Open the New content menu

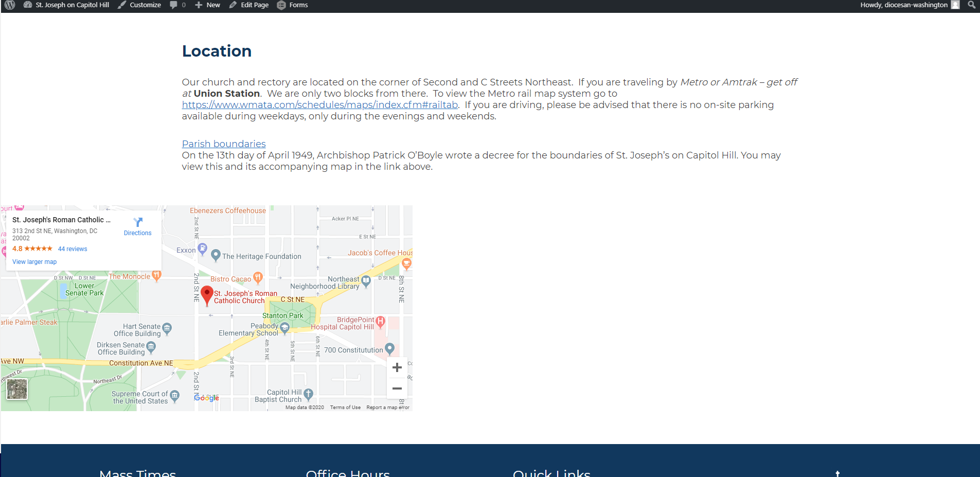pos(207,5)
